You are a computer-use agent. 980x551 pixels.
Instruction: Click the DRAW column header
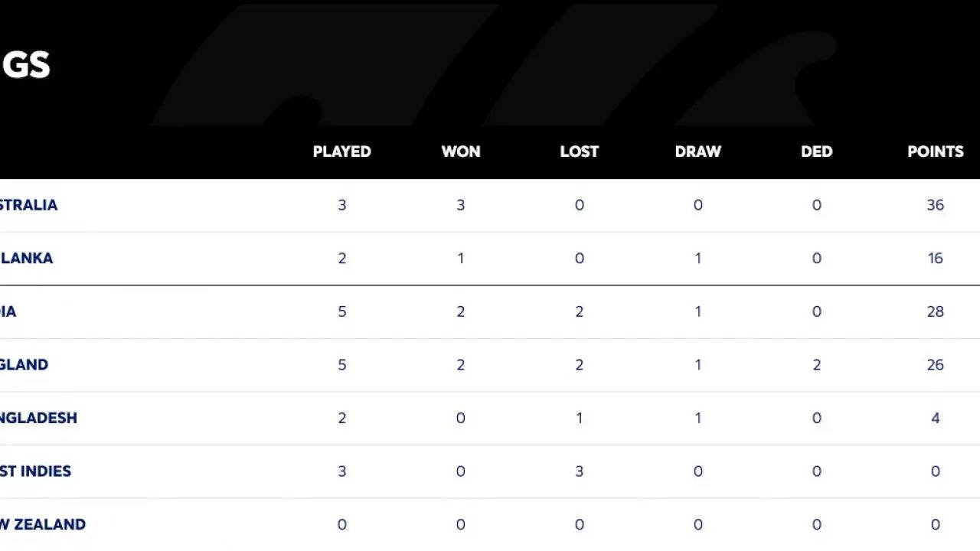click(x=697, y=152)
